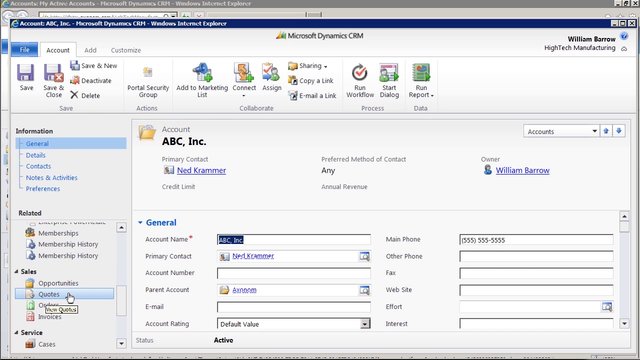Open Ned Krammer header link
The height and width of the screenshot is (360, 640).
point(201,170)
